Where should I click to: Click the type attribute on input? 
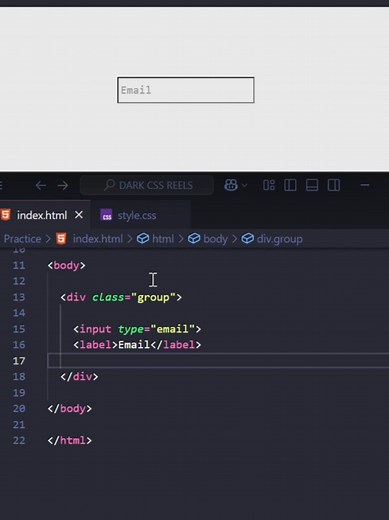point(131,329)
